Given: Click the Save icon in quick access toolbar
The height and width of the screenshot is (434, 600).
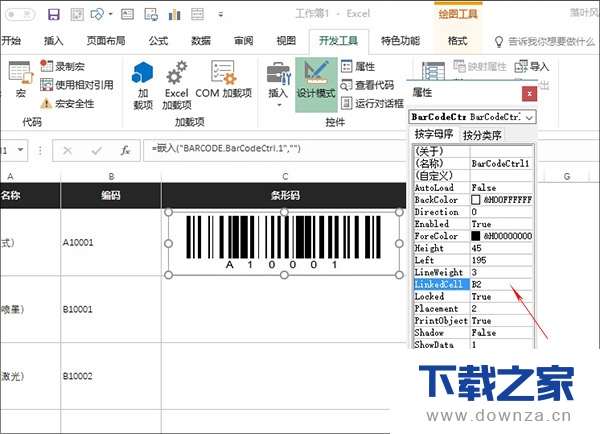Looking at the screenshot, I should coord(54,15).
